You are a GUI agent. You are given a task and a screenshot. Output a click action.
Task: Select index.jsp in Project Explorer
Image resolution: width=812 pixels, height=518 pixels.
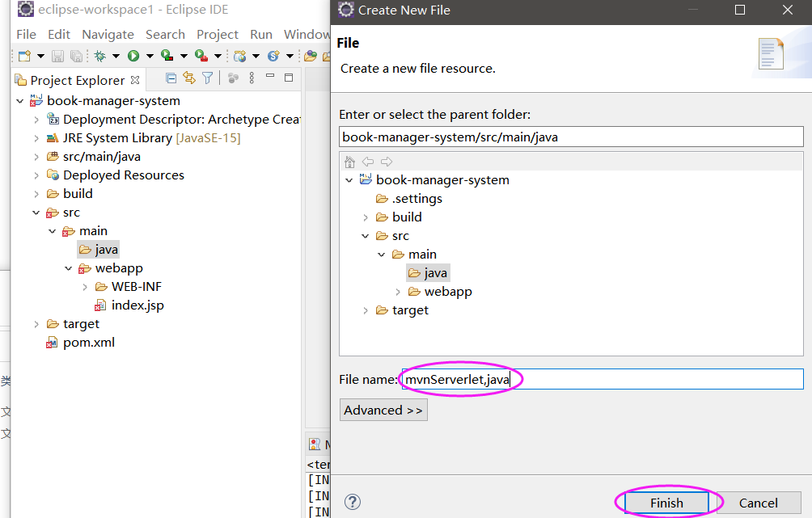pos(129,305)
